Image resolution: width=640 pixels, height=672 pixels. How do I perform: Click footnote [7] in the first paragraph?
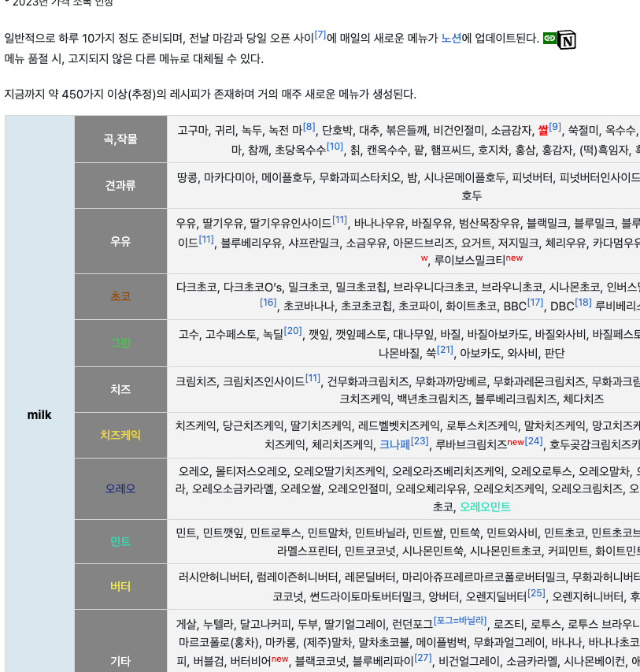click(x=321, y=33)
